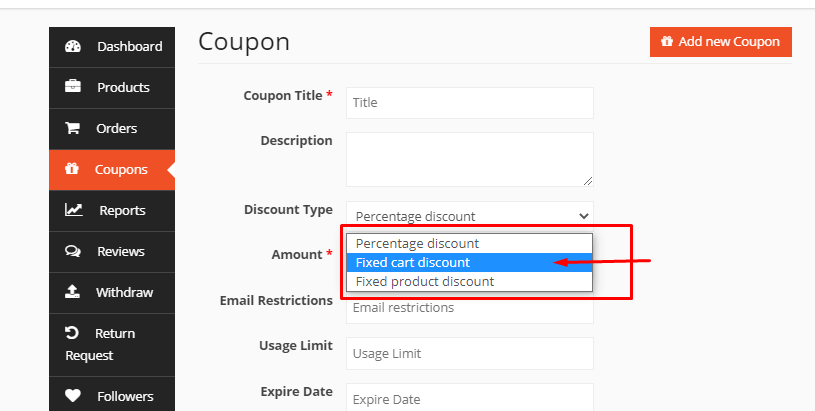Click the Products briefcase icon

pos(73,87)
